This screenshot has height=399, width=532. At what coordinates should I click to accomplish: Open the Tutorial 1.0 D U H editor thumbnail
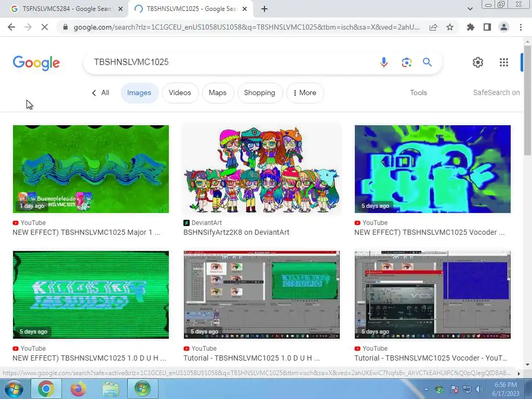262,295
